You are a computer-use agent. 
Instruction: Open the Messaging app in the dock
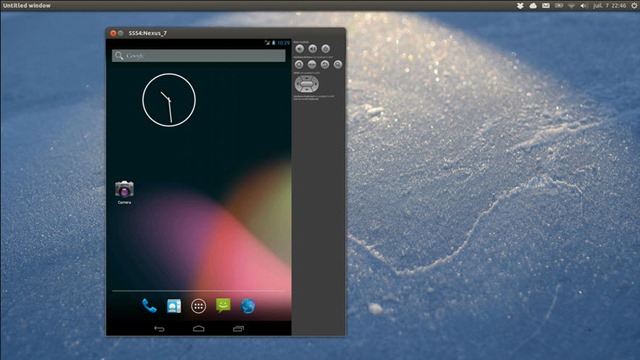pyautogui.click(x=223, y=306)
